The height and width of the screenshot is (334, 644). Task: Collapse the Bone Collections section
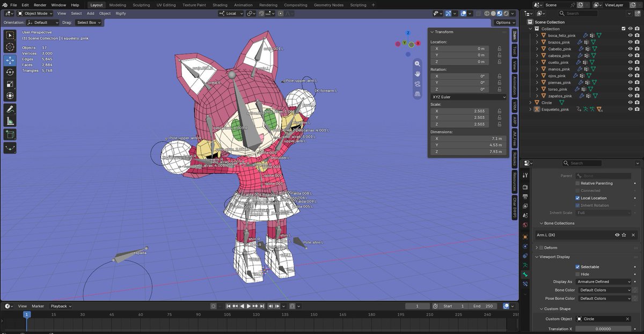pos(541,223)
